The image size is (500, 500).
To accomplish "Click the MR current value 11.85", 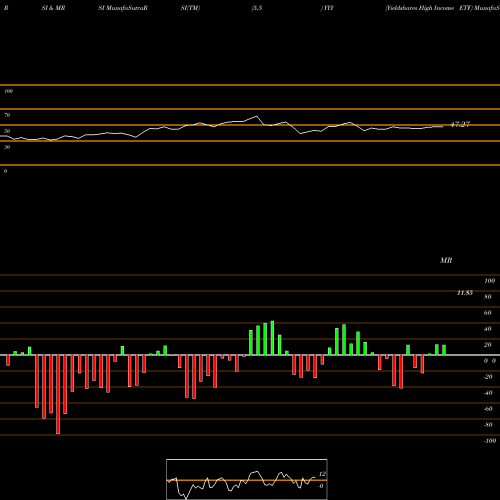I will pos(465,293).
